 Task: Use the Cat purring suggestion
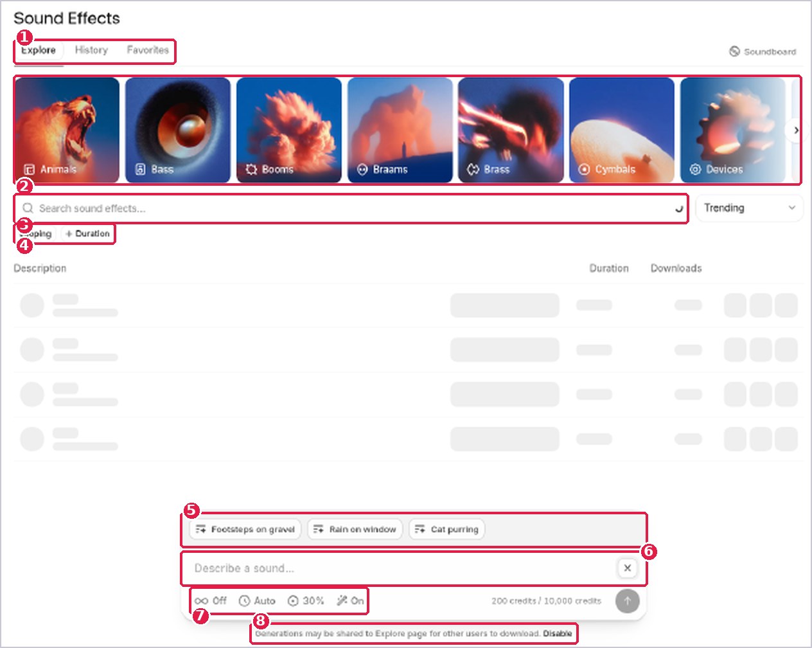pyautogui.click(x=446, y=529)
